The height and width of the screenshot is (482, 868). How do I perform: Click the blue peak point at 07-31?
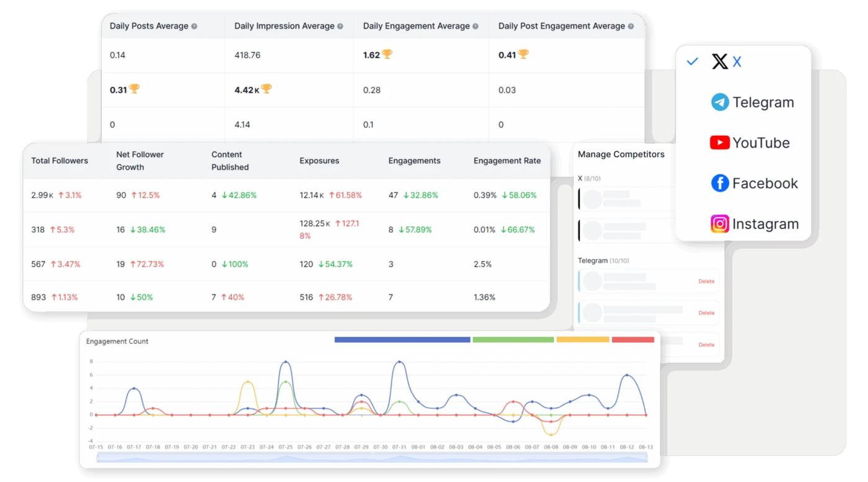pos(399,362)
